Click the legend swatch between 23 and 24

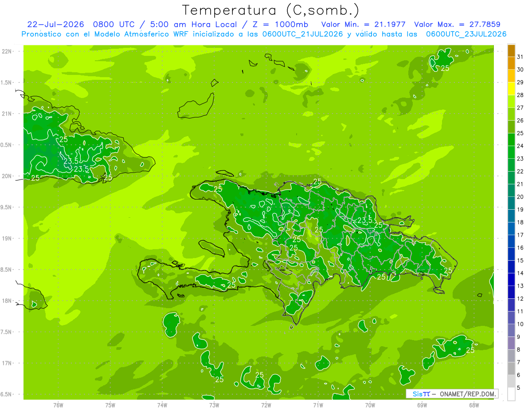[511, 152]
